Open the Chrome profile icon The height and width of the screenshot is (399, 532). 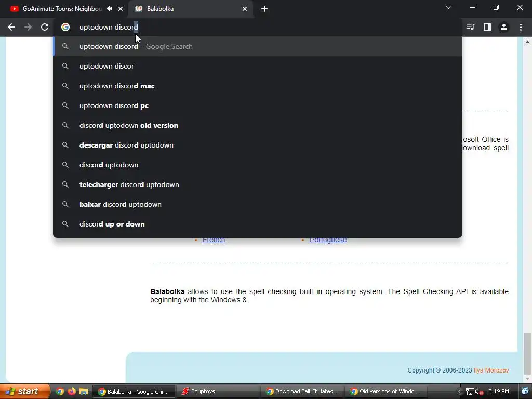pos(504,27)
